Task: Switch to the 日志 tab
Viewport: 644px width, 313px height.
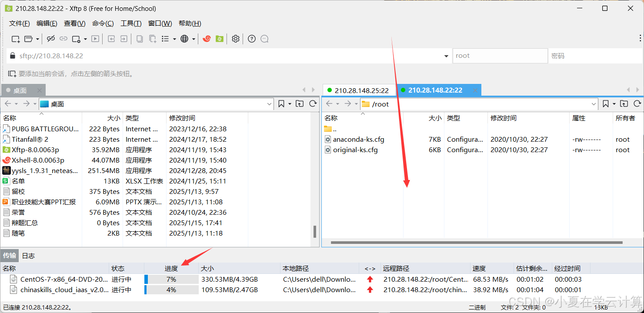Action: pos(28,256)
